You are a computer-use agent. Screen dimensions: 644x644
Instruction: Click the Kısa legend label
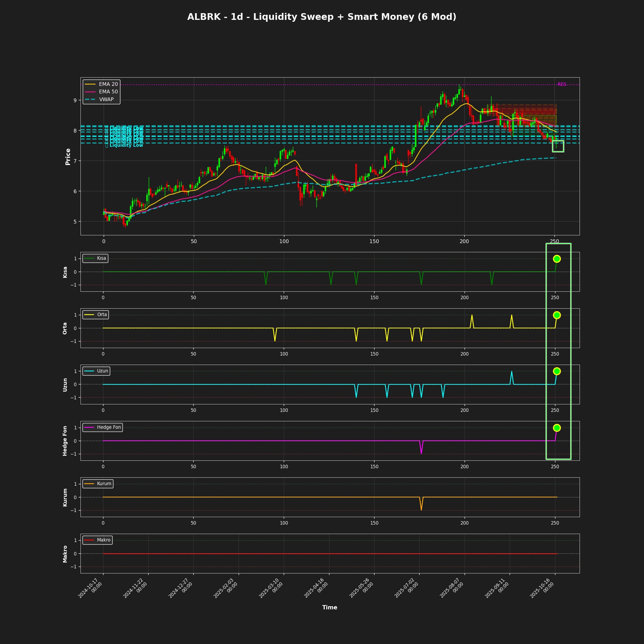[101, 258]
